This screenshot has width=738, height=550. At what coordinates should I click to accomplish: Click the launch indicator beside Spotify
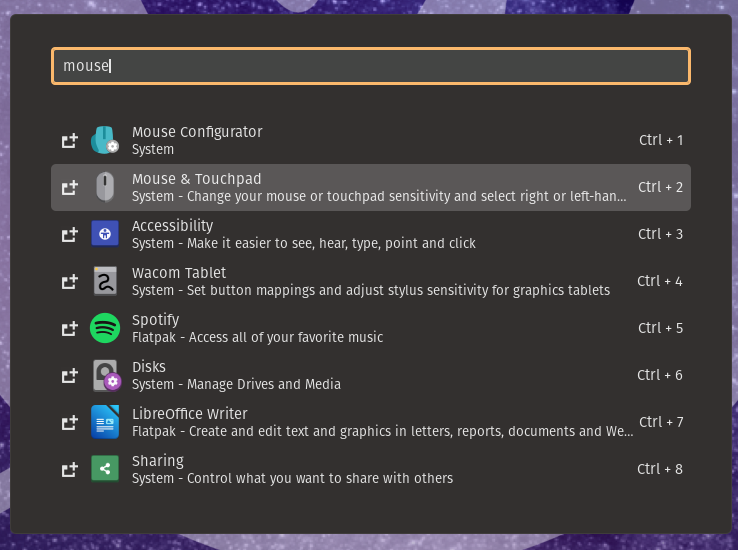click(69, 328)
